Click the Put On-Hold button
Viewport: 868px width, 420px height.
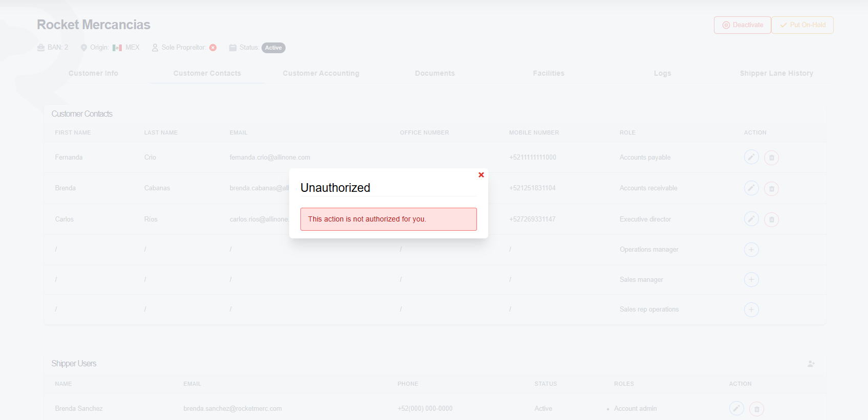point(802,25)
